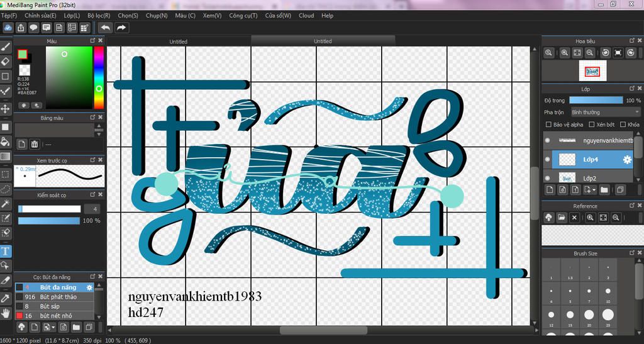Image resolution: width=644 pixels, height=344 pixels.
Task: Undock the Bảng màu palette panel
Action: pyautogui.click(x=92, y=118)
